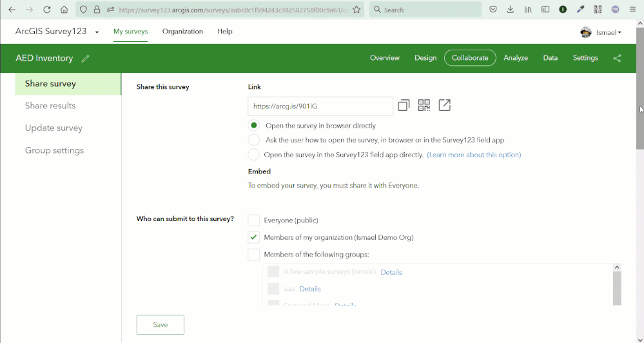Copy the survey link to clipboard
644x343 pixels.
pos(404,105)
